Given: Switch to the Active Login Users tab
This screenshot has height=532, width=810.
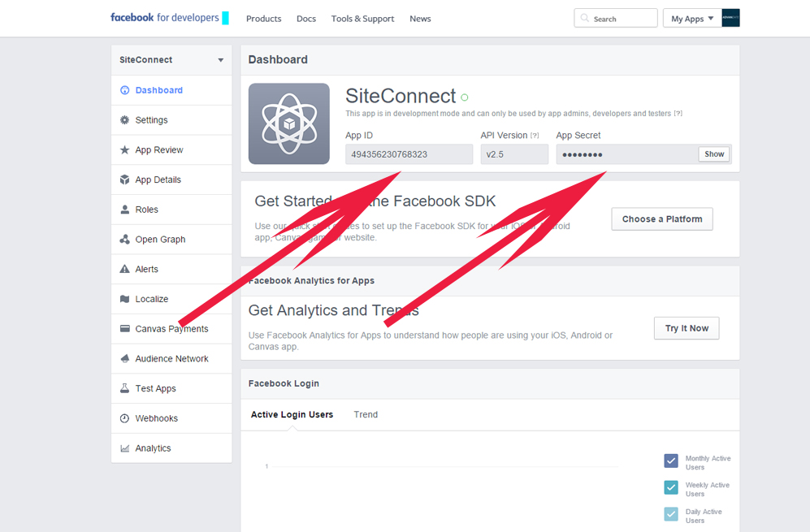Looking at the screenshot, I should (292, 415).
